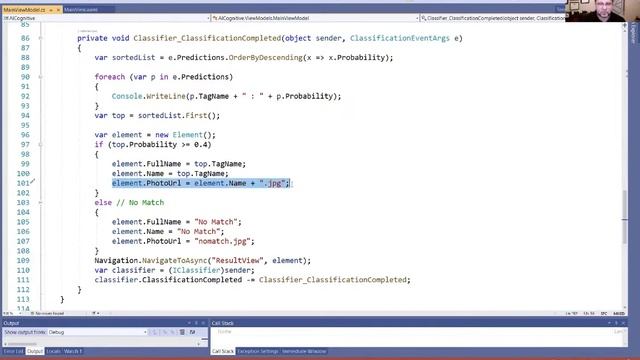The height and width of the screenshot is (360, 640).
Task: Open the AICognitive project dropdown
Action: click(106, 18)
